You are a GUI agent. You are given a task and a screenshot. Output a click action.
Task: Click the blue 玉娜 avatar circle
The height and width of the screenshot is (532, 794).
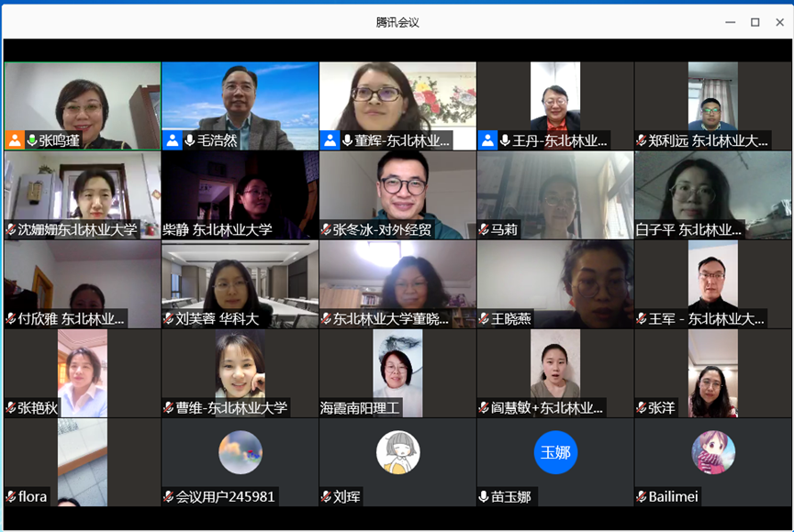point(555,452)
